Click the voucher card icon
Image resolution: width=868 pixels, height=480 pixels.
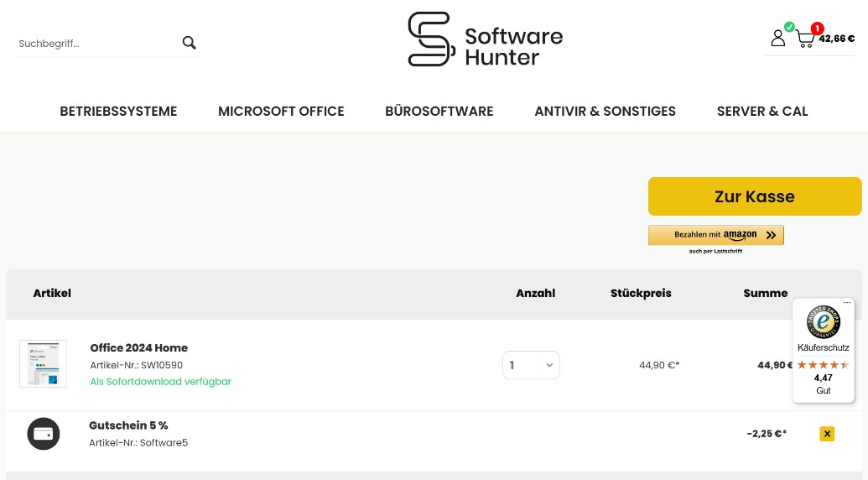tap(43, 434)
